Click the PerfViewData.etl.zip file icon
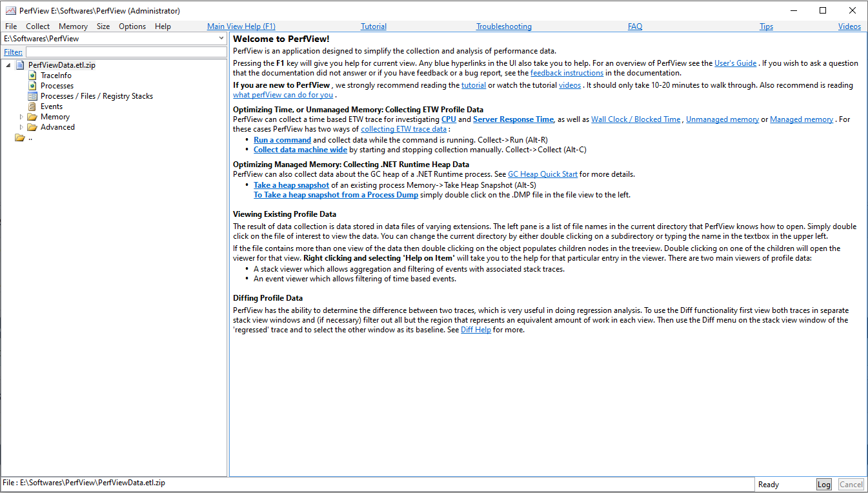868x493 pixels. click(x=19, y=65)
